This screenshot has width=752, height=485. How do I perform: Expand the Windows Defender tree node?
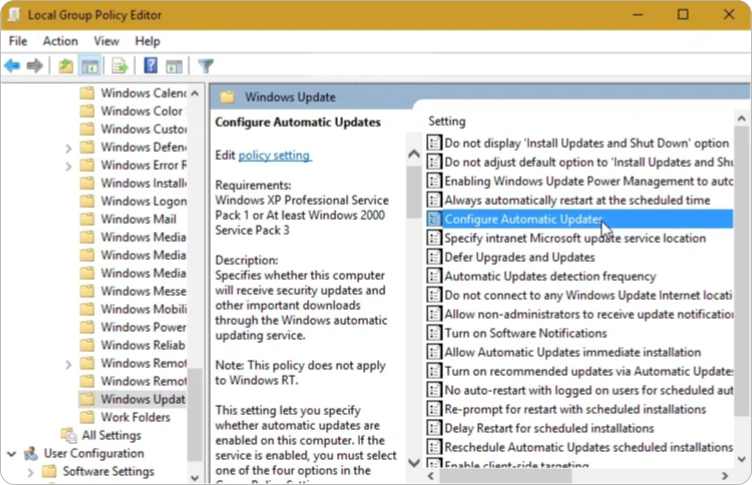69,148
